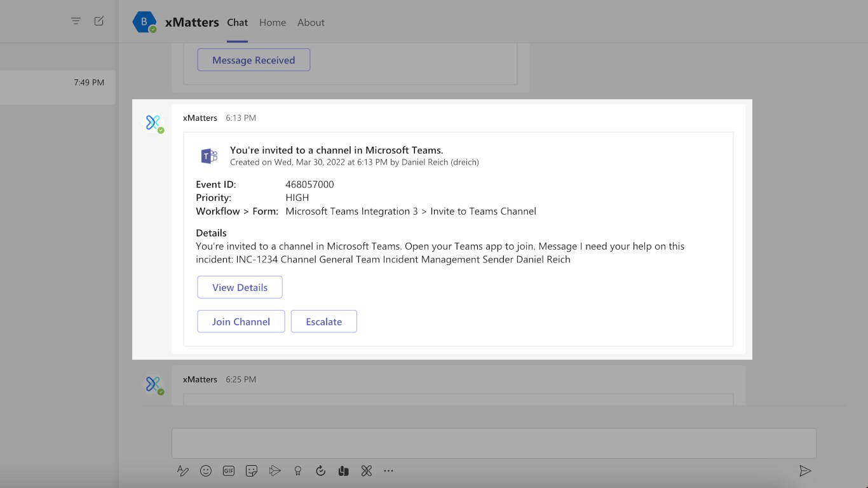Click the Details heading in the card
This screenshot has height=488, width=868.
211,233
